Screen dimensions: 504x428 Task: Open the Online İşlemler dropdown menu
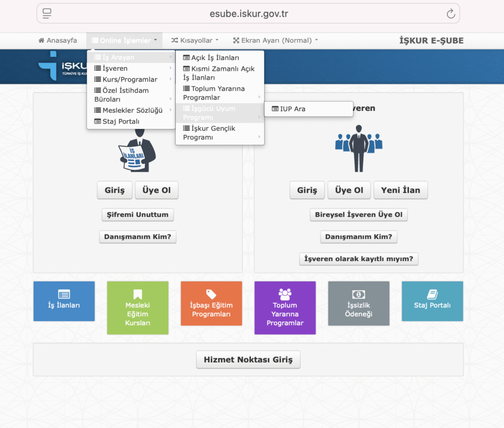[x=125, y=40]
